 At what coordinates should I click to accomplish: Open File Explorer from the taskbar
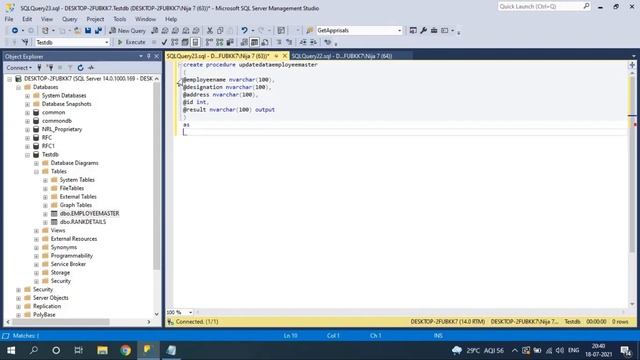[102, 350]
